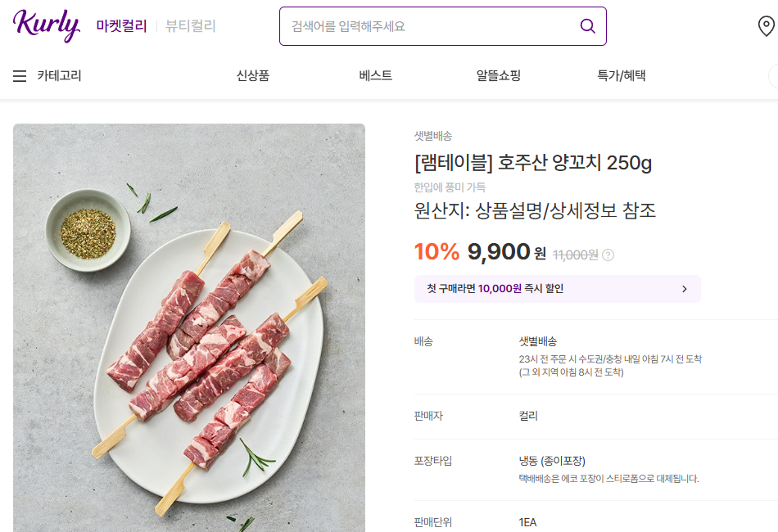Go to the 베스트 menu

(375, 76)
